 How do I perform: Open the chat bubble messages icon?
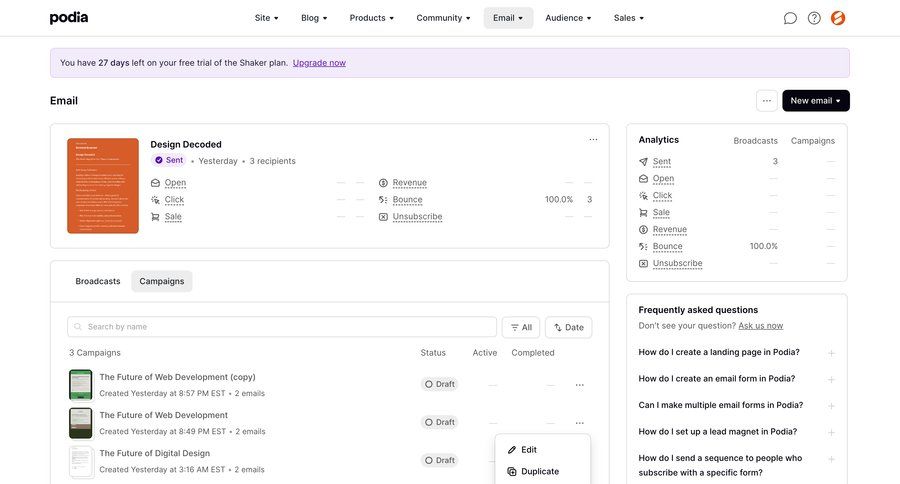(790, 18)
